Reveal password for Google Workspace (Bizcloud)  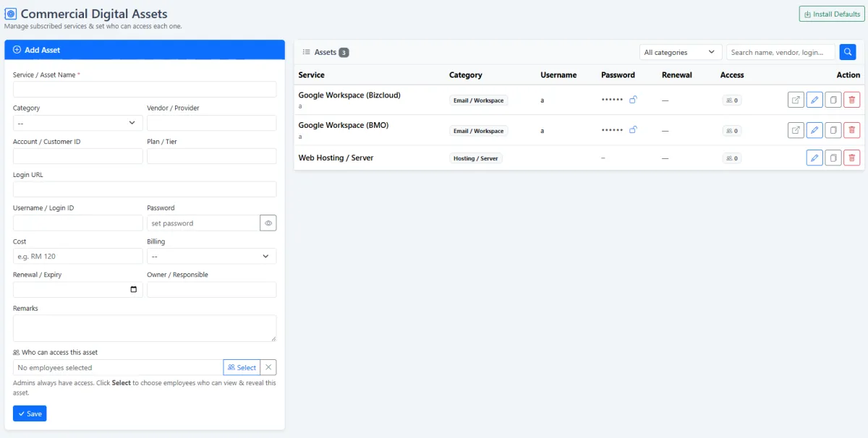(633, 100)
